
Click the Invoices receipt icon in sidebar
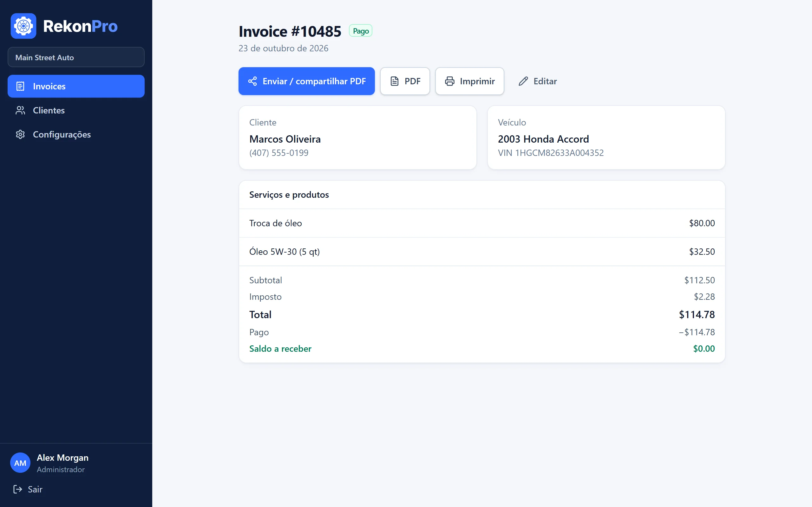pos(21,86)
